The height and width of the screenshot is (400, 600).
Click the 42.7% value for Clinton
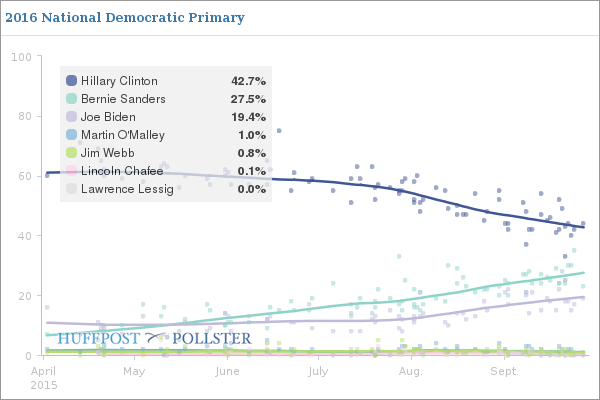(x=248, y=81)
